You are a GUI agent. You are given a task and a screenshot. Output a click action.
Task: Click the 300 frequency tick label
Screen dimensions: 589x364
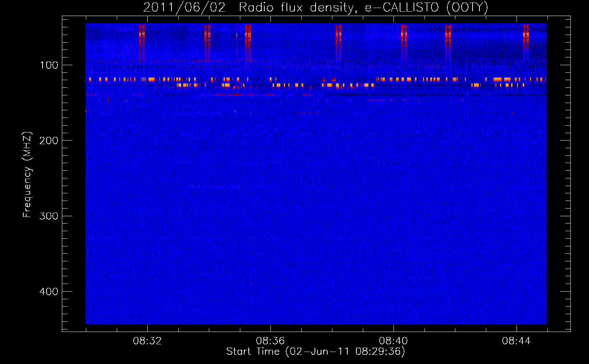coord(49,216)
